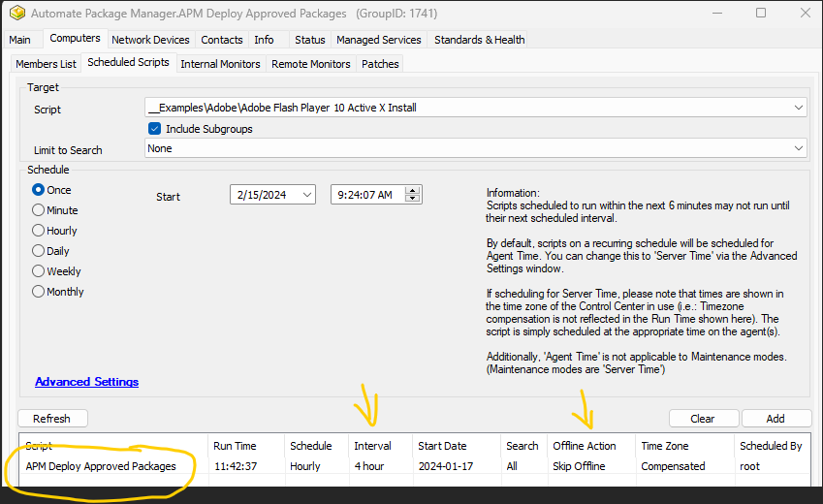This screenshot has width=823, height=504.
Task: Open the Limit to Search dropdown
Action: (x=798, y=149)
